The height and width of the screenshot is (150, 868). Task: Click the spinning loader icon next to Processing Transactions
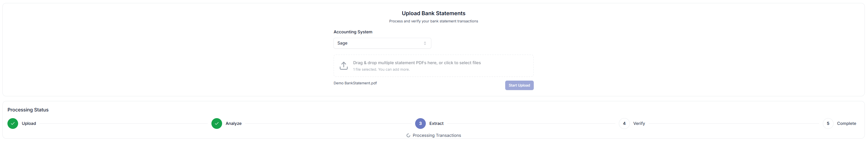(408, 135)
